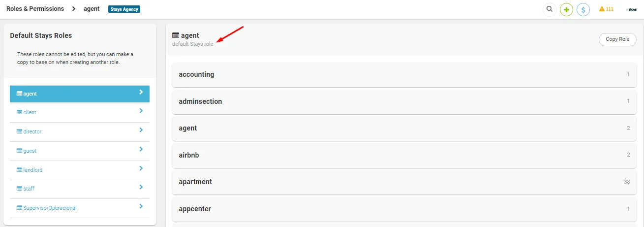Select the agent role in sidebar
Viewport: 644px width, 227px height.
[x=80, y=94]
